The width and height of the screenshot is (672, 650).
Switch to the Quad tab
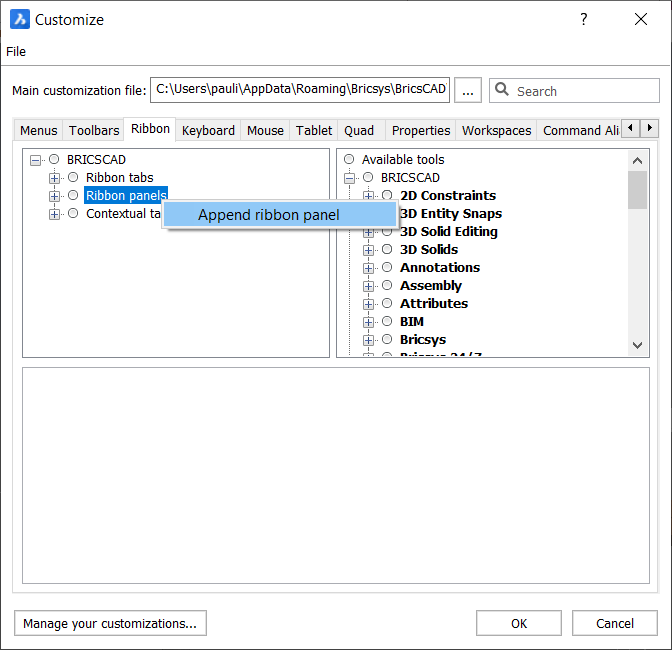(359, 130)
